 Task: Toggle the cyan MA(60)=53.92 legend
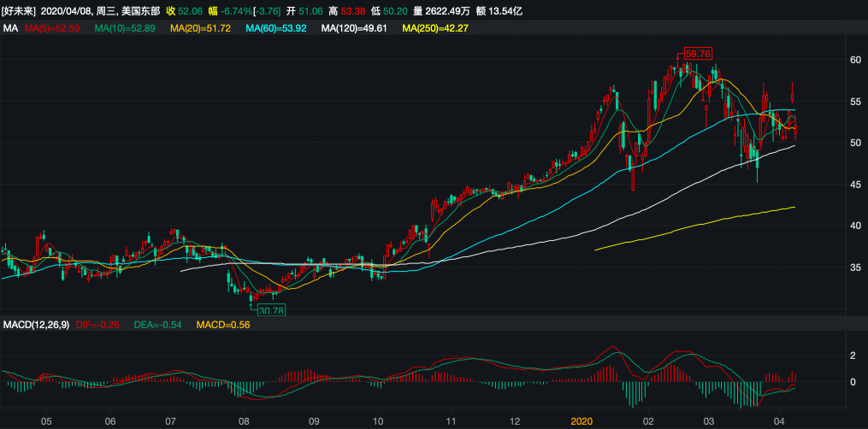coord(276,29)
